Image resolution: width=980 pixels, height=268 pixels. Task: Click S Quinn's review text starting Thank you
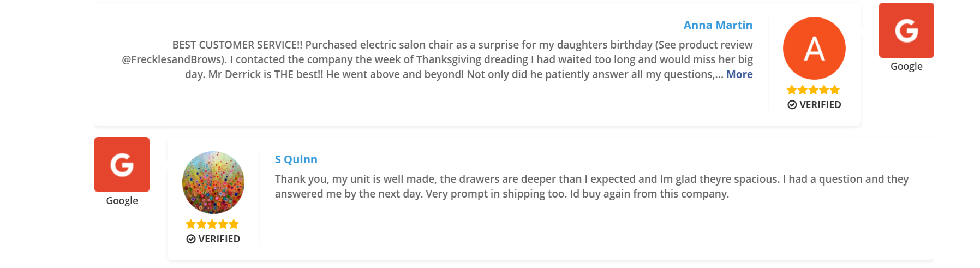[591, 187]
